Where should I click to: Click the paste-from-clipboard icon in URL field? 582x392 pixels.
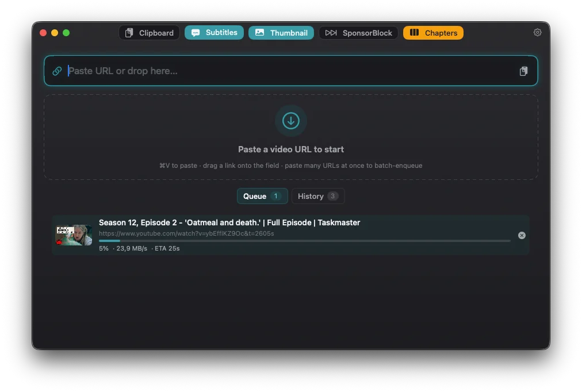523,71
